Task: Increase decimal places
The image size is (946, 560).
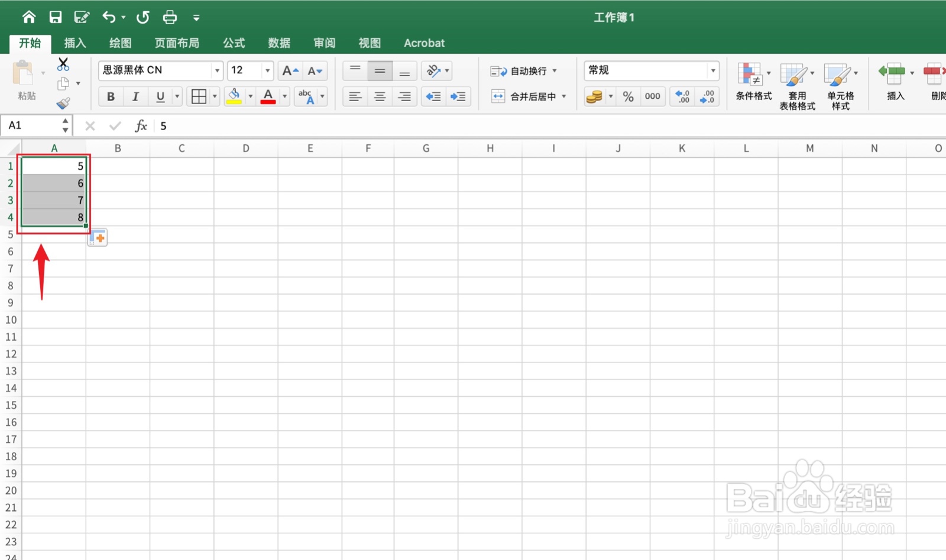Action: click(x=682, y=96)
